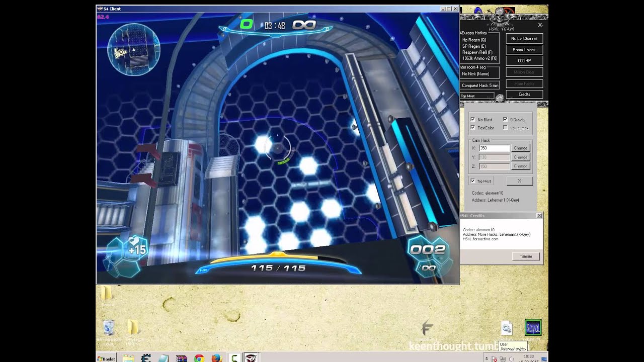Click the infinity symbol beside the timer
This screenshot has height=362, width=644.
[x=304, y=25]
